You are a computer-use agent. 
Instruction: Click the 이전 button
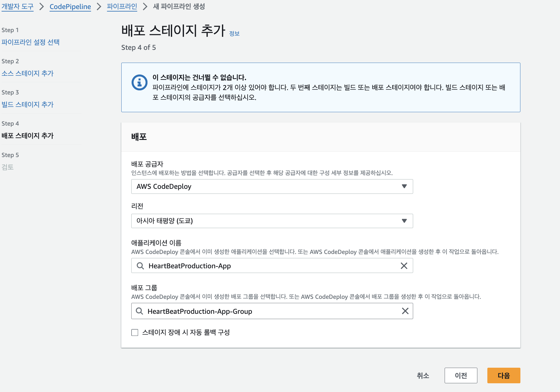click(x=461, y=375)
